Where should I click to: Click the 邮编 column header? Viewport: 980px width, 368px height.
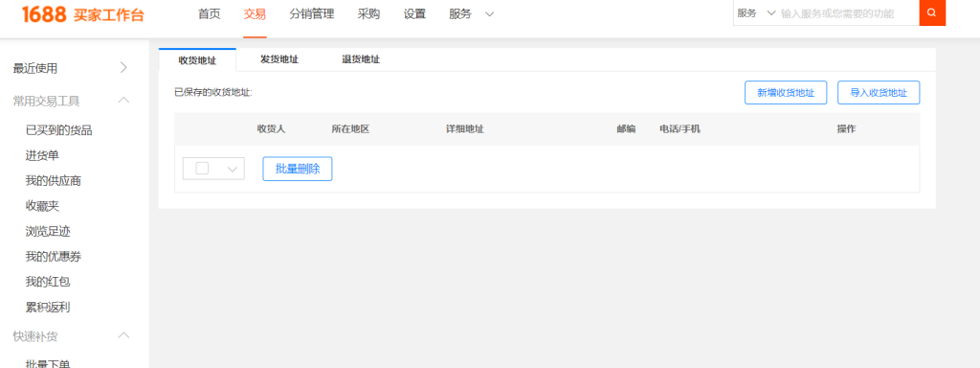point(626,129)
